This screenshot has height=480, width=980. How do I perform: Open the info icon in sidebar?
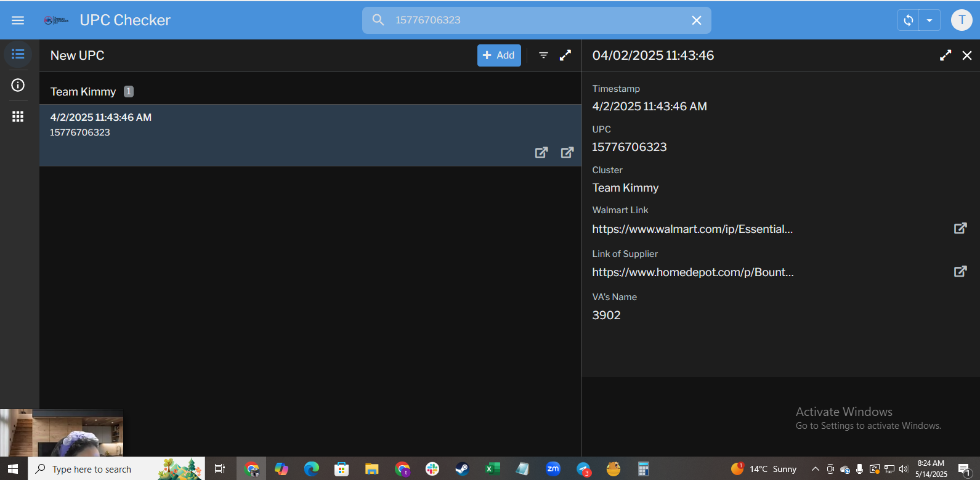click(18, 85)
